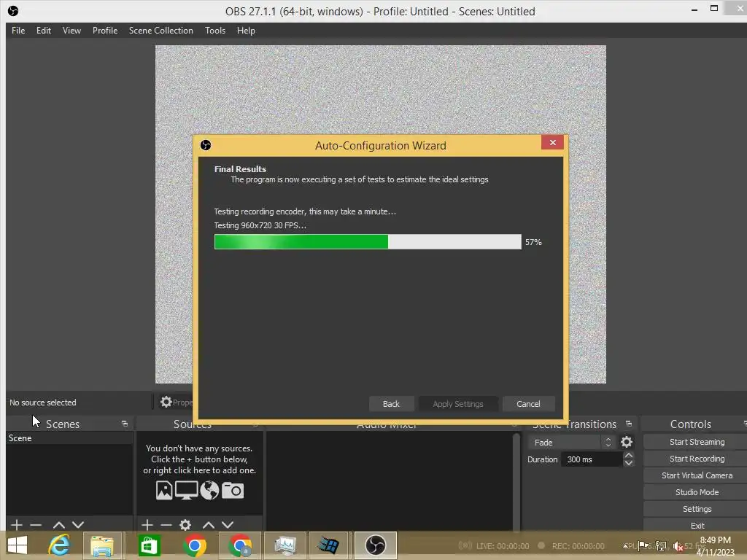747x560 pixels.
Task: Open the Tools menu
Action: (215, 31)
